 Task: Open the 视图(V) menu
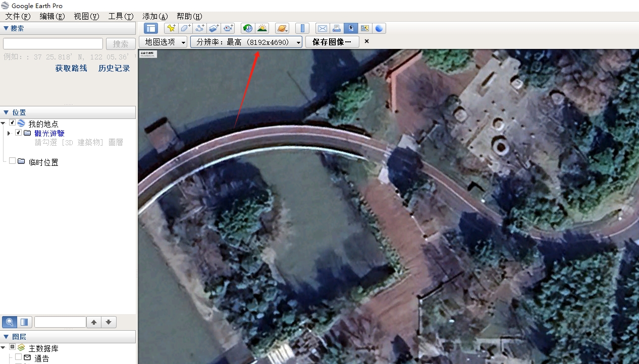[87, 16]
